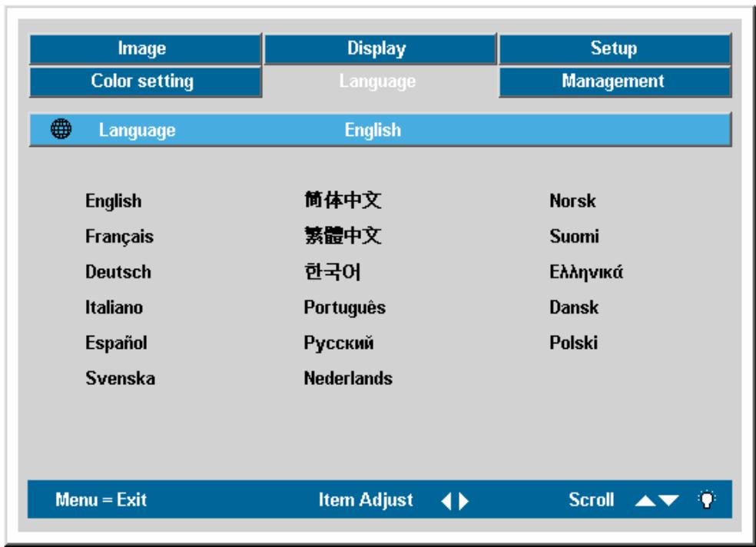Click the Scroll up arrow
The image size is (756, 547).
(x=645, y=501)
